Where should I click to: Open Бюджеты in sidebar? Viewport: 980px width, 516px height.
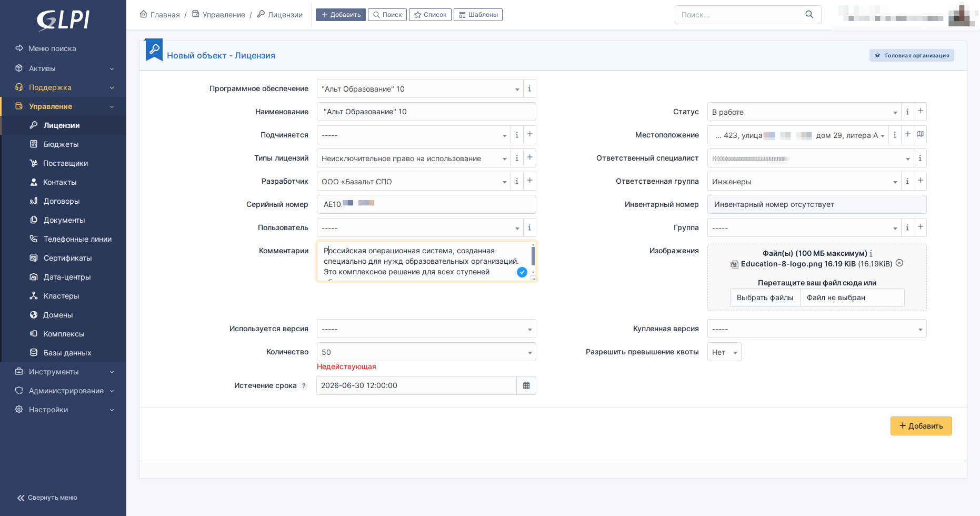pos(64,144)
